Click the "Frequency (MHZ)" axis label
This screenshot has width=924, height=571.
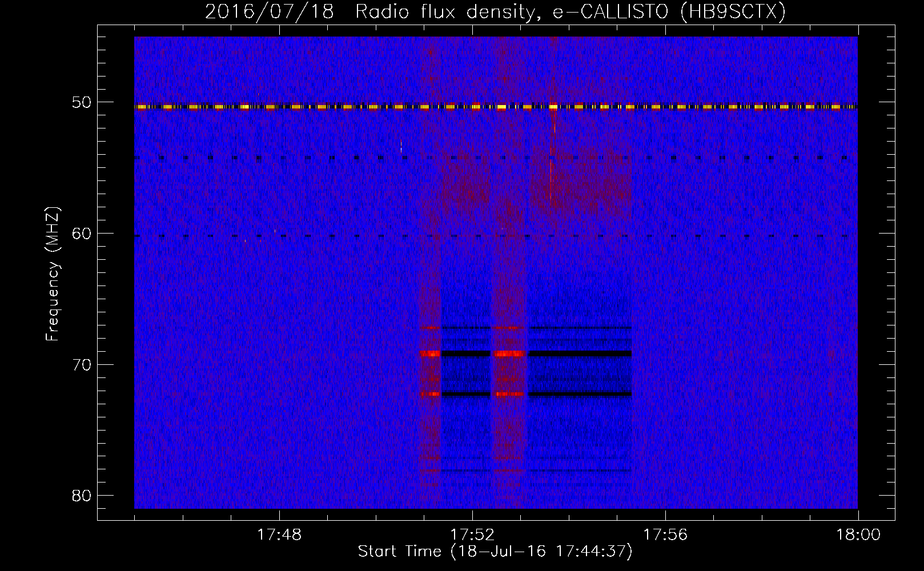pos(53,274)
